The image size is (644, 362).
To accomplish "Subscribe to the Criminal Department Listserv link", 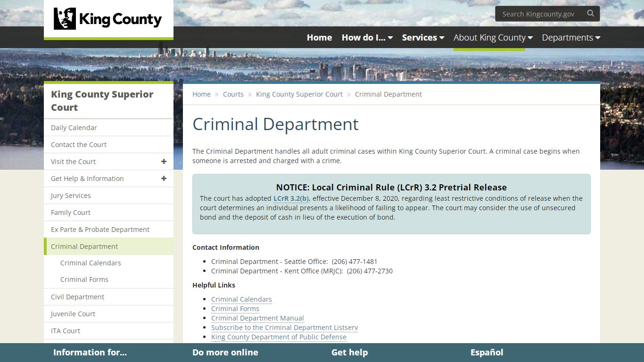I will click(284, 328).
